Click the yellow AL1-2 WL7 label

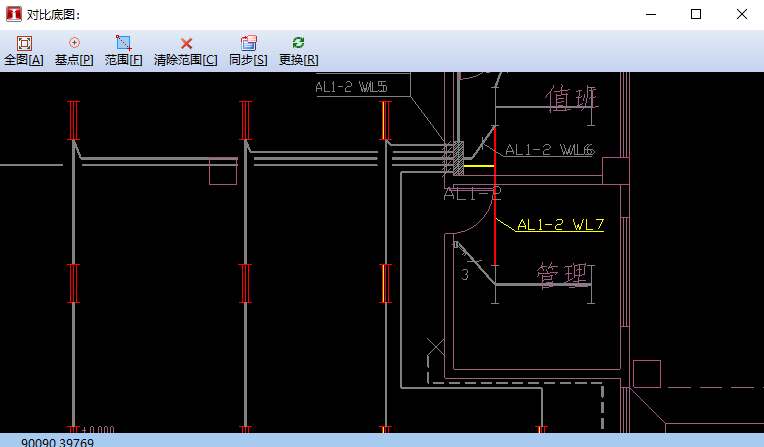[x=560, y=225]
